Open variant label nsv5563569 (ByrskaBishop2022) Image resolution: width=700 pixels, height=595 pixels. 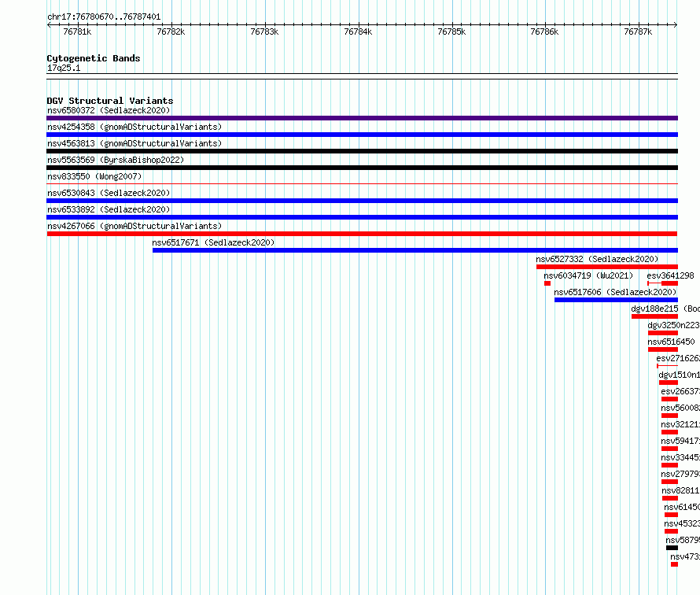(x=116, y=160)
